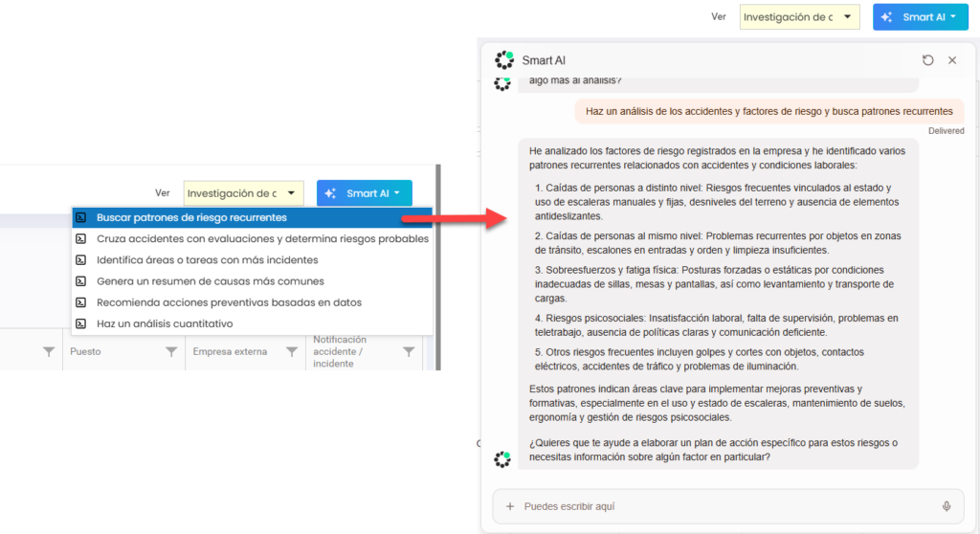This screenshot has height=534, width=980.
Task: Click the Smart AI logo in chat header
Action: (503, 60)
